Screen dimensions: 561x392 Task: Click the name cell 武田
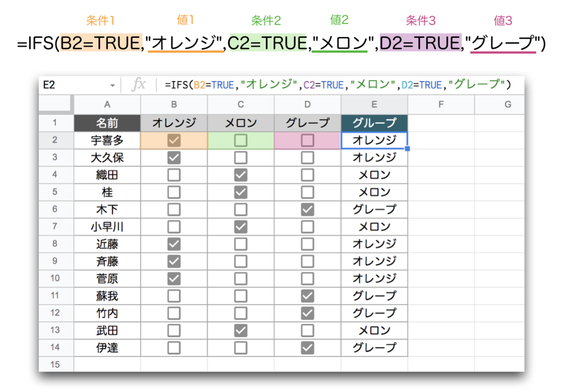pos(107,330)
